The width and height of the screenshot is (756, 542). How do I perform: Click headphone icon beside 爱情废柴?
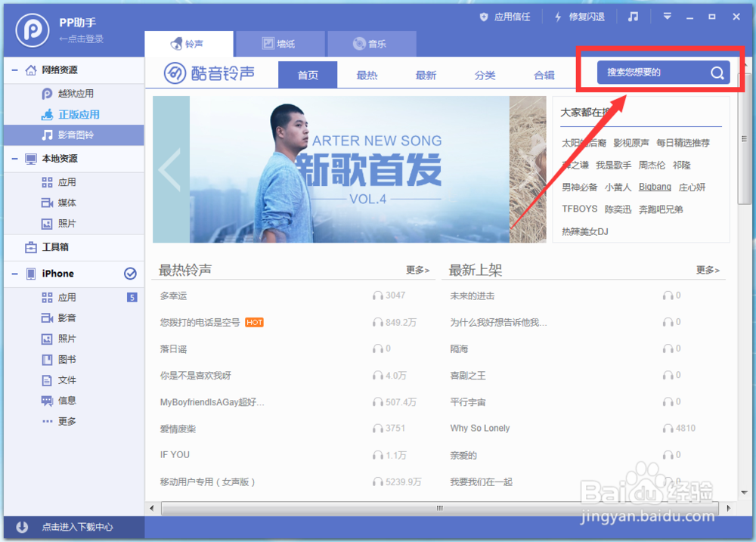377,428
